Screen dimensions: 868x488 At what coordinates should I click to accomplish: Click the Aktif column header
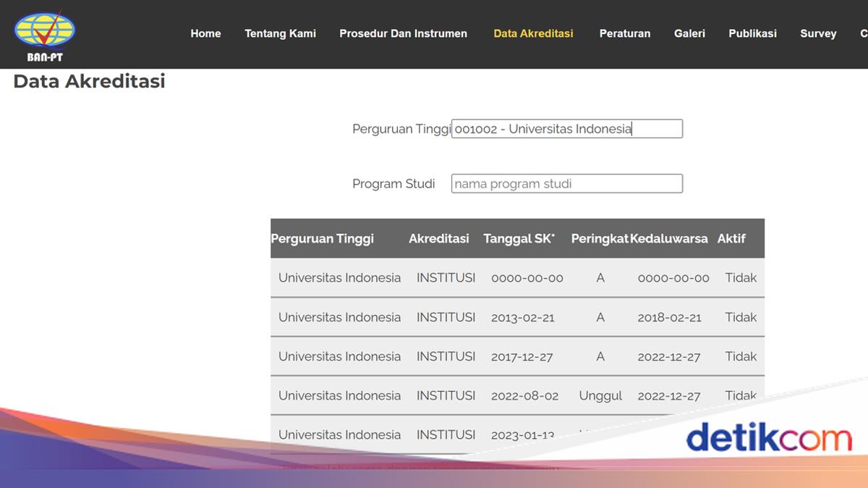point(731,238)
